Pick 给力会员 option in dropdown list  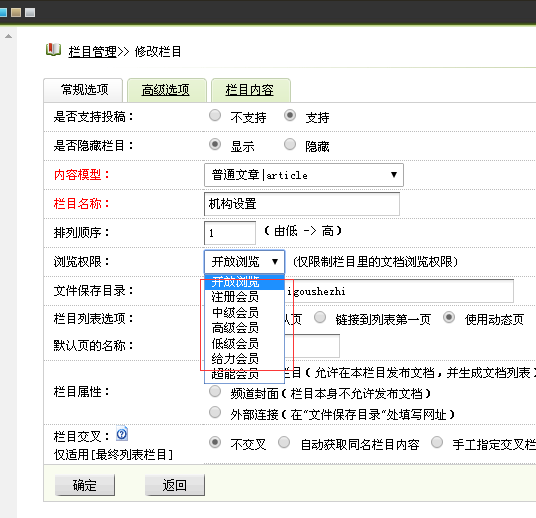244,359
